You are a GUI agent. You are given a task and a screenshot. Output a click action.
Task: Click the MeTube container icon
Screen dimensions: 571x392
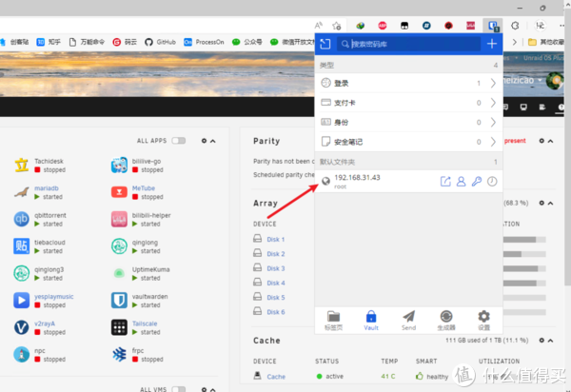(x=119, y=192)
